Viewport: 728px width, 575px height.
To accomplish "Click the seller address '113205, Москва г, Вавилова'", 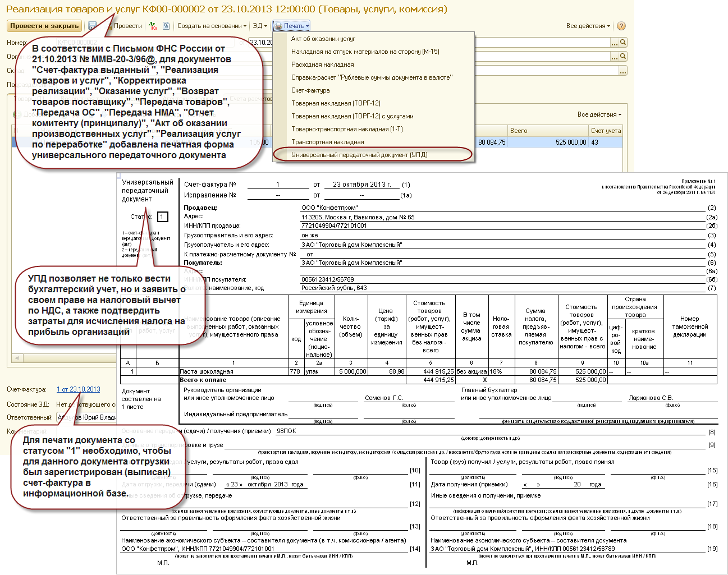I will 358,217.
